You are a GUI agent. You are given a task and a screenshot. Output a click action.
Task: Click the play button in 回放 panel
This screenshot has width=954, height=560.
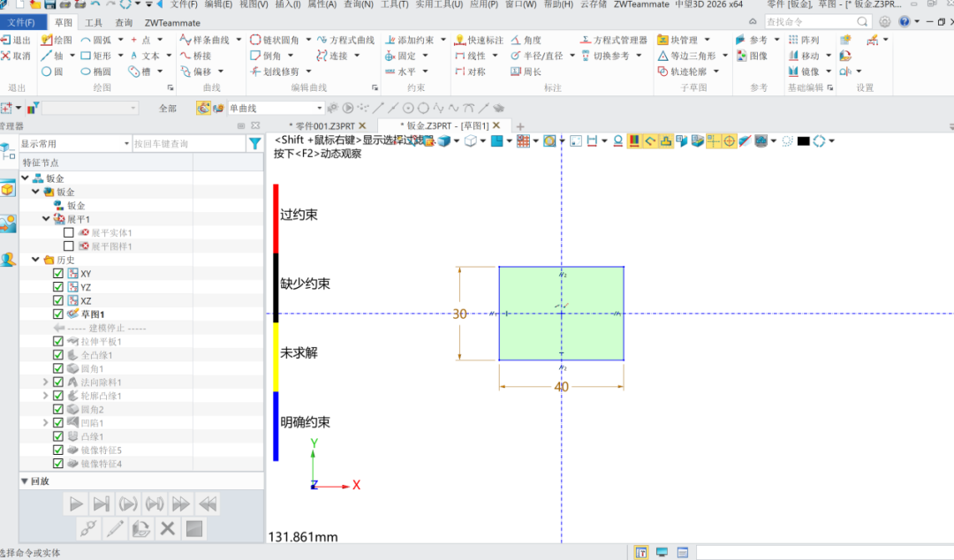click(x=75, y=504)
